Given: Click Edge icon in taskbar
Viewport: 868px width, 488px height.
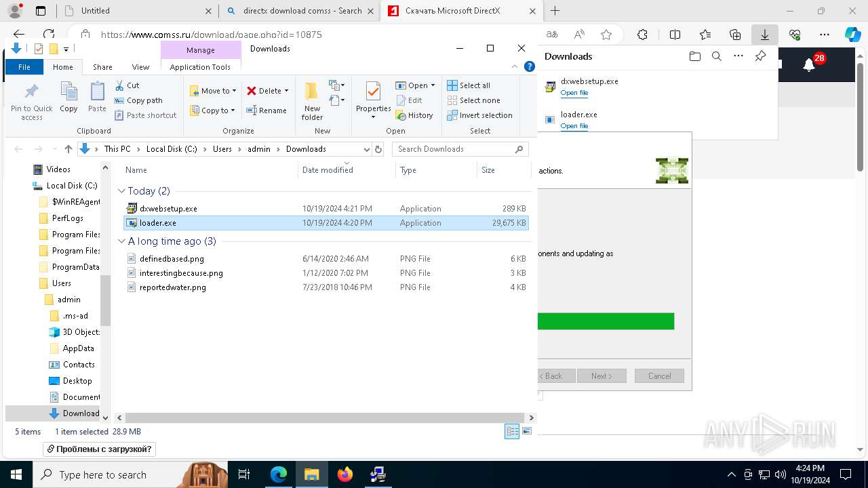Looking at the screenshot, I should click(x=279, y=474).
